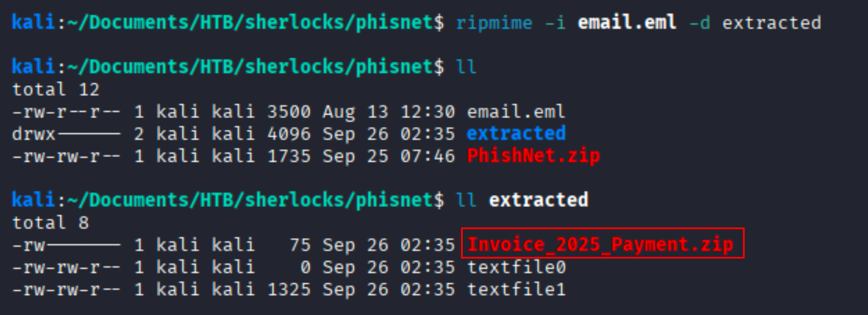The height and width of the screenshot is (315, 868).
Task: Click file size 3500 of email.eml
Action: coord(289,111)
